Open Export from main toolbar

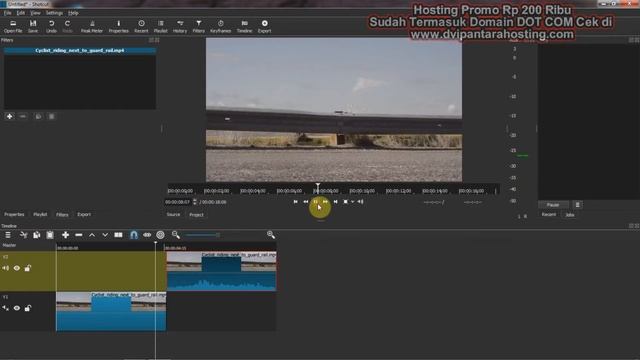coord(264,27)
